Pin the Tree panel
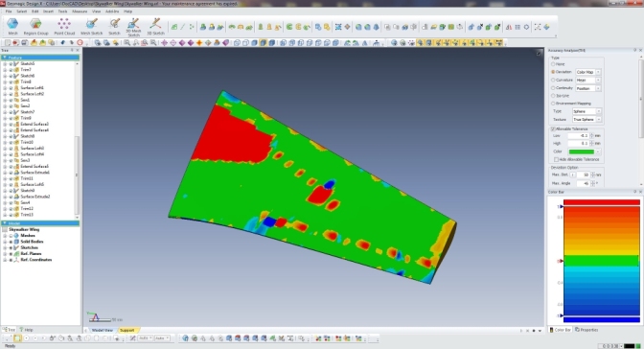The width and height of the screenshot is (644, 349). point(72,50)
